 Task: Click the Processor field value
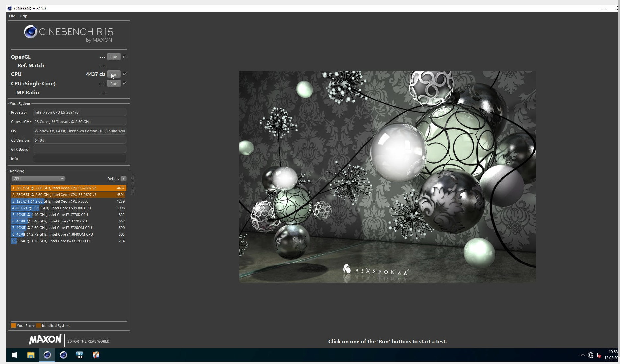click(80, 112)
